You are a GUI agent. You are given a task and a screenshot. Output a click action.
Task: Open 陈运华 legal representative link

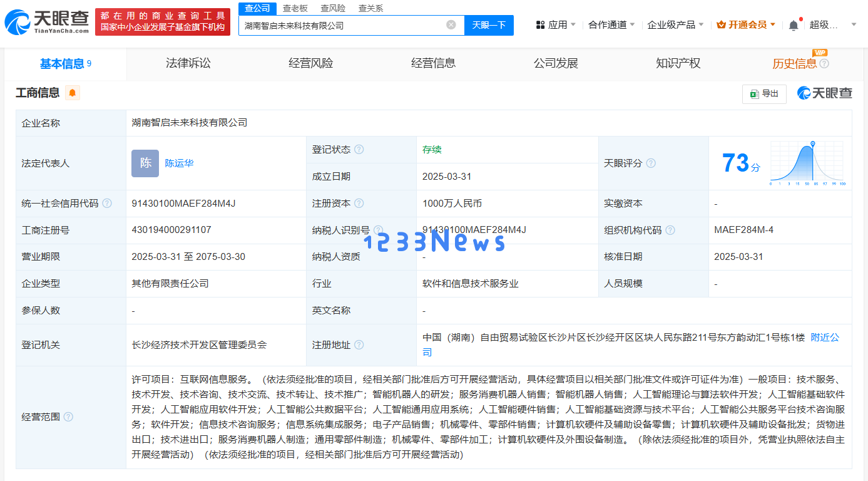pos(180,163)
